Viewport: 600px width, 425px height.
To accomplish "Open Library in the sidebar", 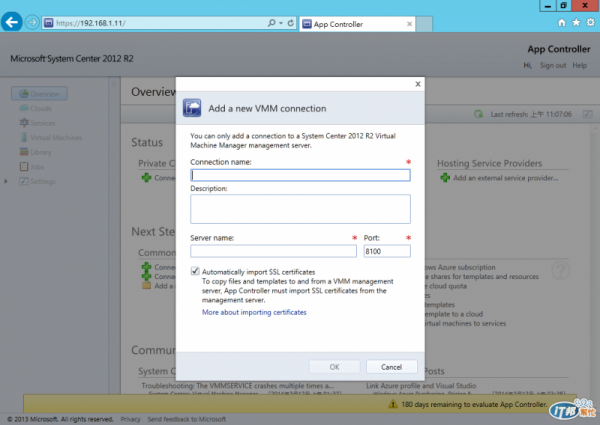I will 41,152.
